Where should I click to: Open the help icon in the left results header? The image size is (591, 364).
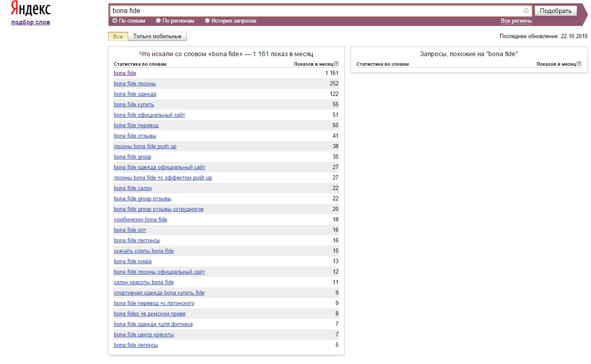pyautogui.click(x=337, y=64)
